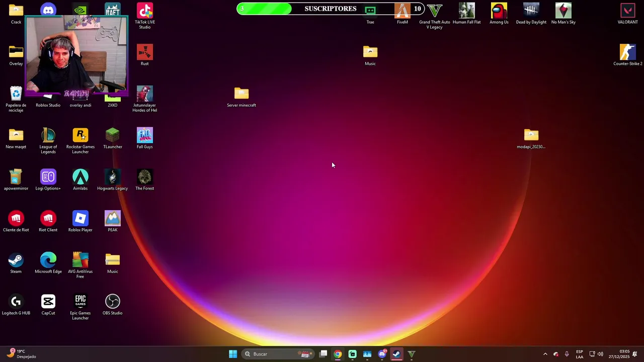Open clock showing 03:05 27/12/2025
The width and height of the screenshot is (644, 362).
click(619, 354)
